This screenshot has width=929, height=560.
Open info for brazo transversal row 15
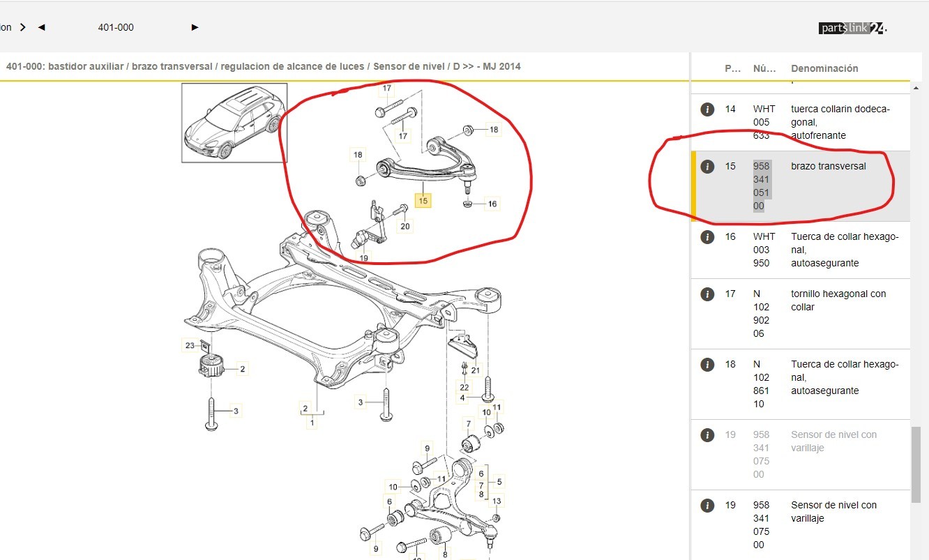707,167
